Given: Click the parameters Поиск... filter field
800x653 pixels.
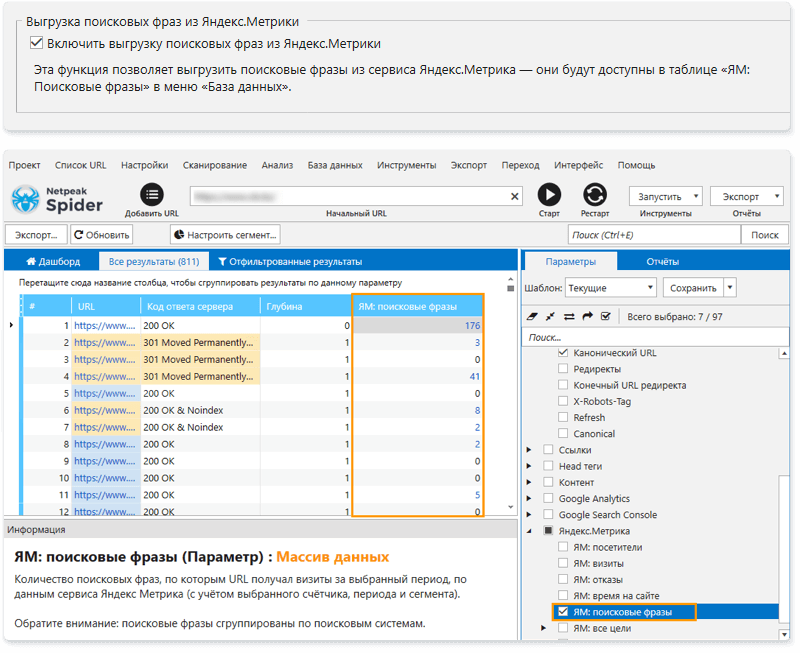Looking at the screenshot, I should pos(655,337).
